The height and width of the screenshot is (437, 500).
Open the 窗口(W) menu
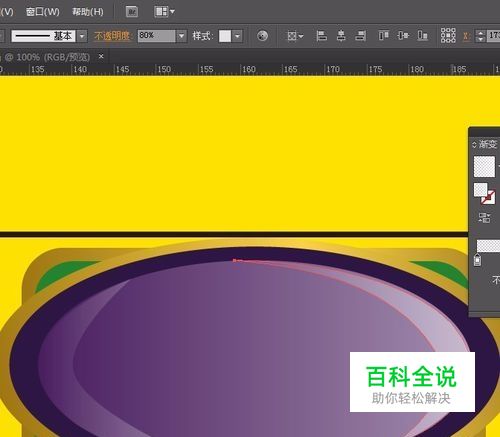coord(43,12)
